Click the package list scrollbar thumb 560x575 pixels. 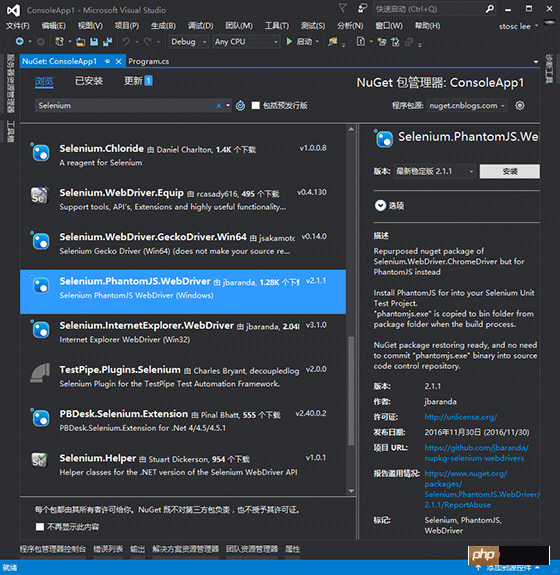(351, 391)
